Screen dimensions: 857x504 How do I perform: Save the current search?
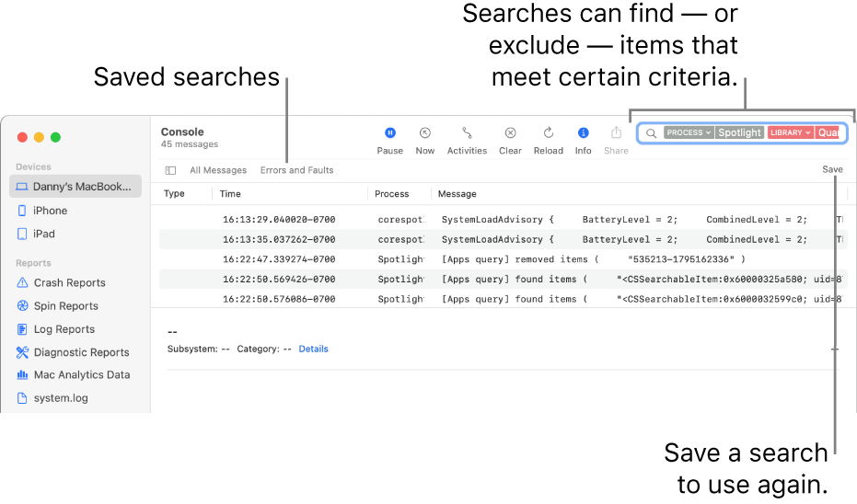(832, 169)
